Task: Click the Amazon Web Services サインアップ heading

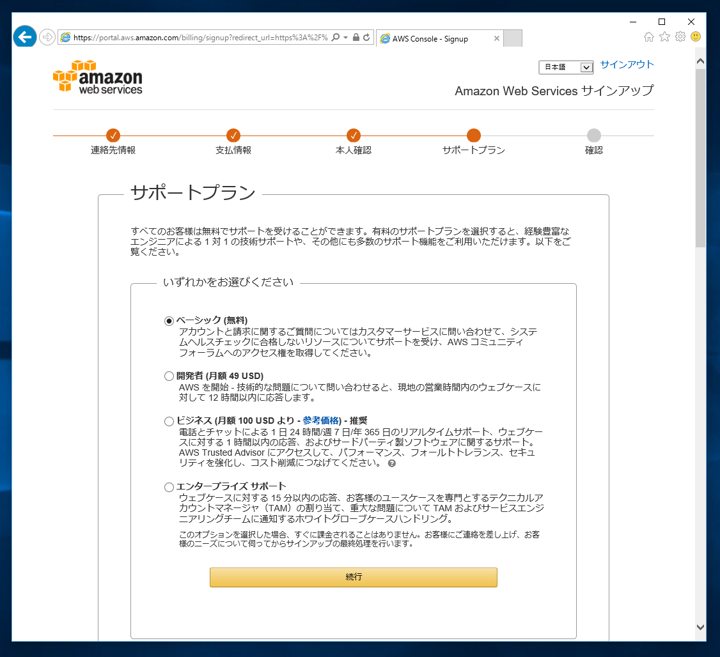Action: (x=554, y=90)
